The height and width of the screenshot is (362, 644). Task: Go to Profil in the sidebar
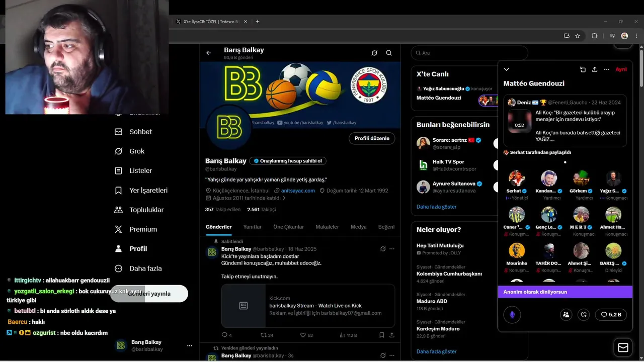131,249
